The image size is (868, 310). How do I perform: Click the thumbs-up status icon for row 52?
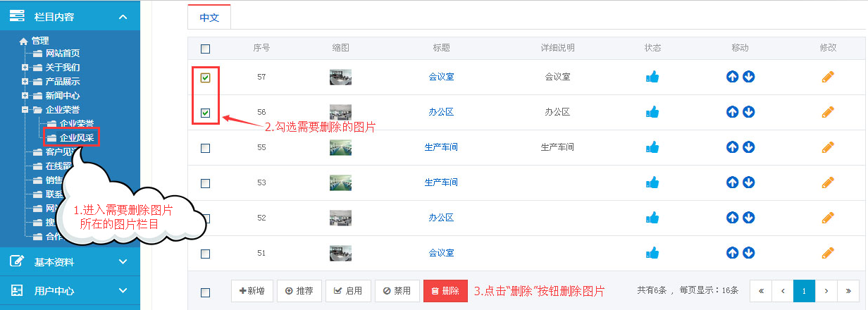[652, 218]
